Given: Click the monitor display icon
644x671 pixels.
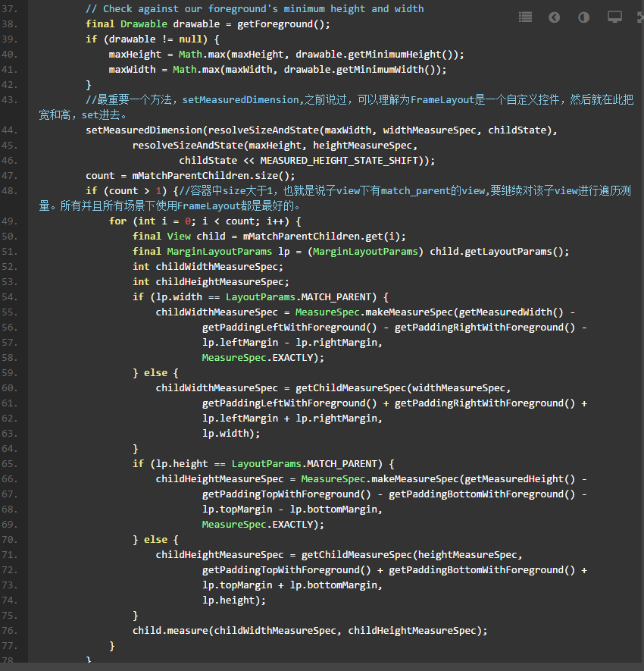Looking at the screenshot, I should [615, 17].
